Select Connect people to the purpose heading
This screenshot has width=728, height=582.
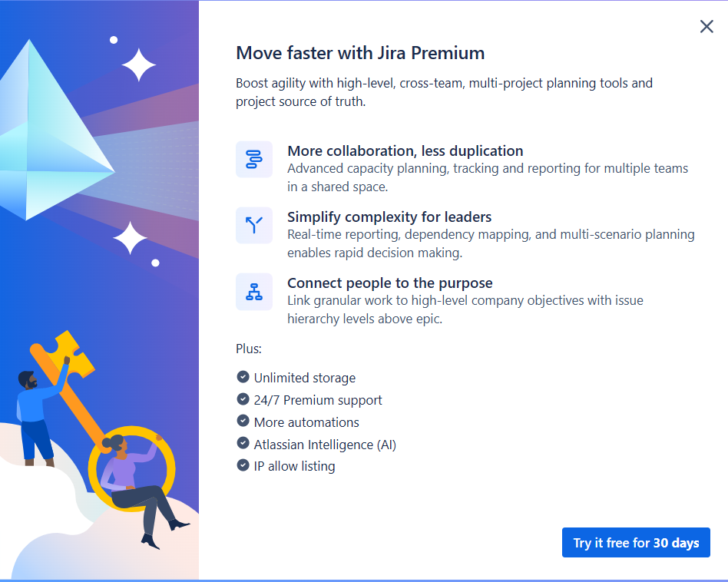390,283
